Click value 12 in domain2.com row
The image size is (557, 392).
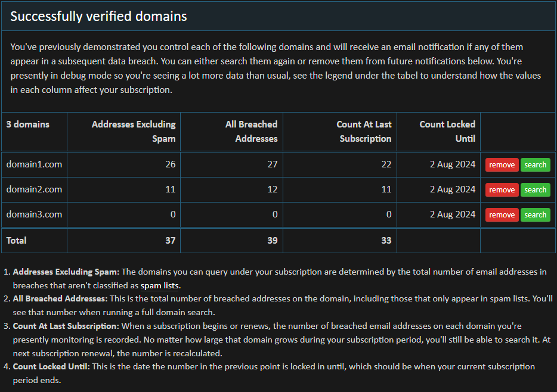click(x=273, y=189)
